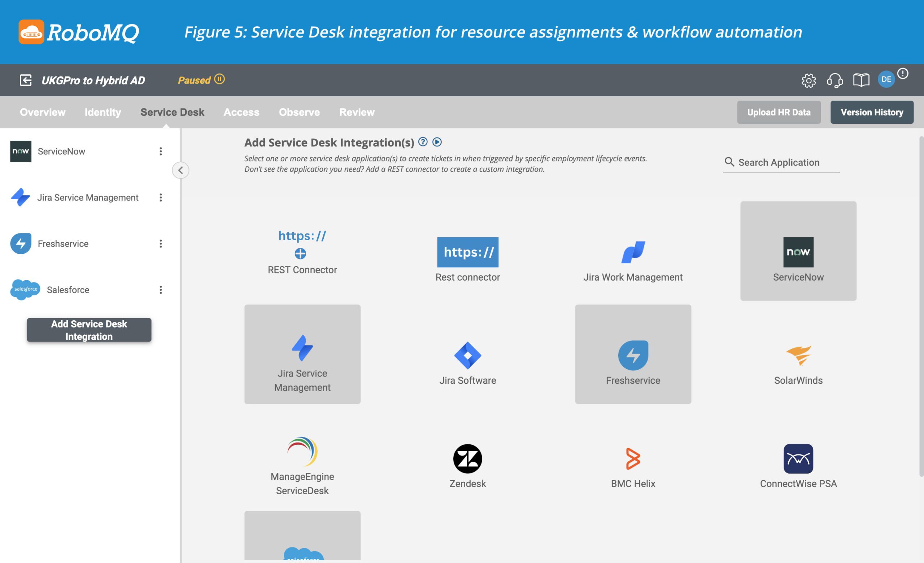Open ServiceNow three-dot menu in sidebar
The image size is (924, 563).
pos(161,151)
